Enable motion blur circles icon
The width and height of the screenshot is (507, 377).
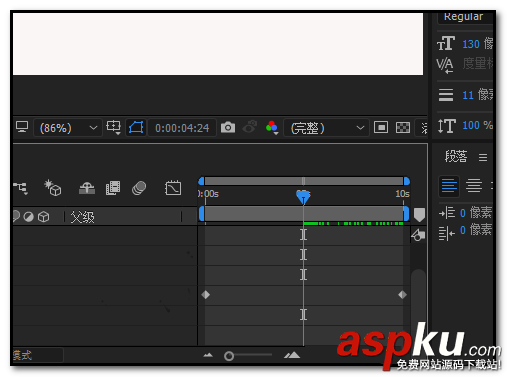pos(139,188)
